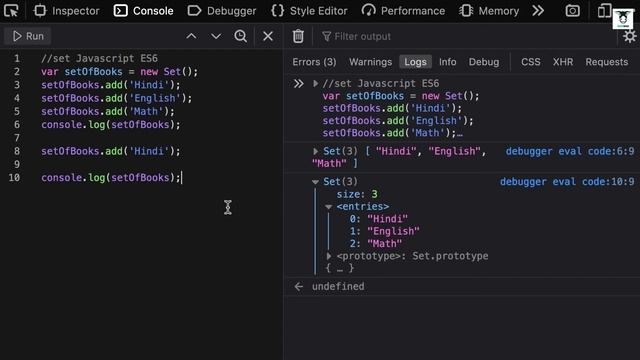This screenshot has height=360, width=640.
Task: Select entry 2: "Math"
Action: (376, 244)
